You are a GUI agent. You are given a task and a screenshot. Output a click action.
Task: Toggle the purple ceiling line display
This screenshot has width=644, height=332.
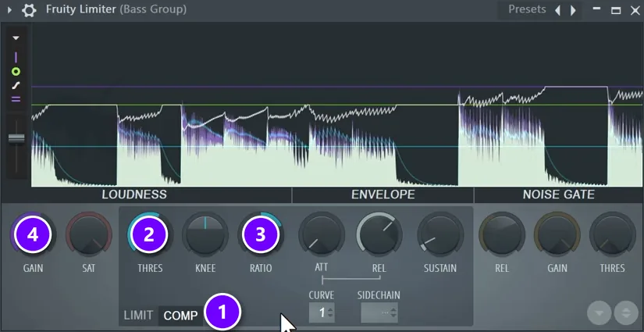(x=16, y=58)
